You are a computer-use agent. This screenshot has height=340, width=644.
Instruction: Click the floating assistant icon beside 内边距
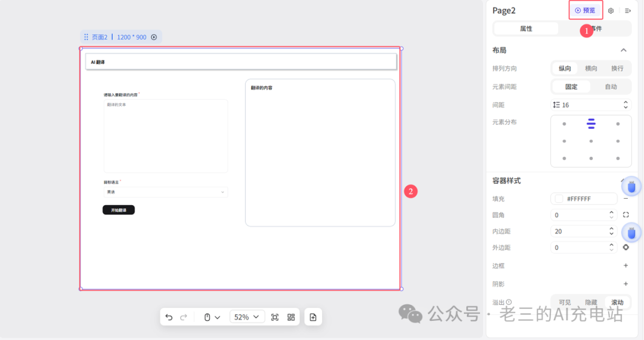(x=631, y=233)
